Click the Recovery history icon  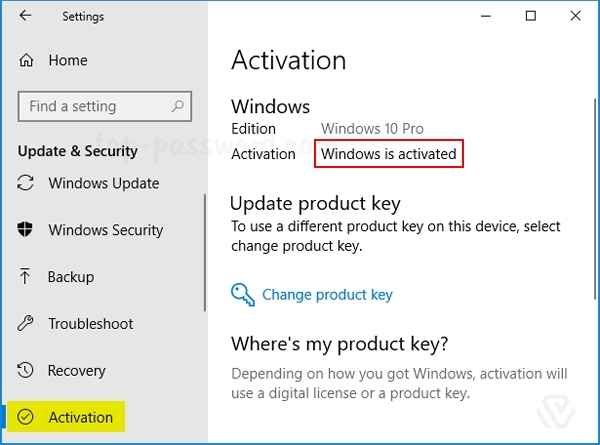point(27,371)
